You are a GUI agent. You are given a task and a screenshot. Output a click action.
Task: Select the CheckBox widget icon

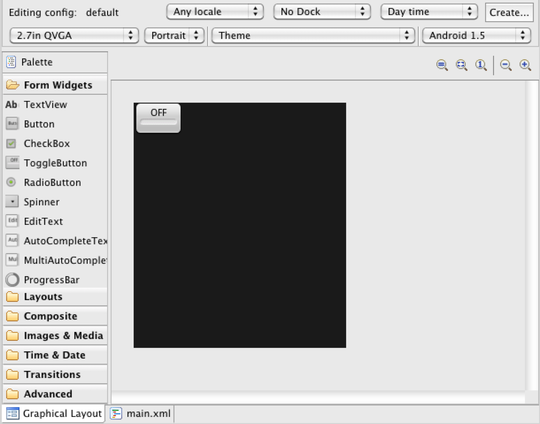click(x=11, y=143)
